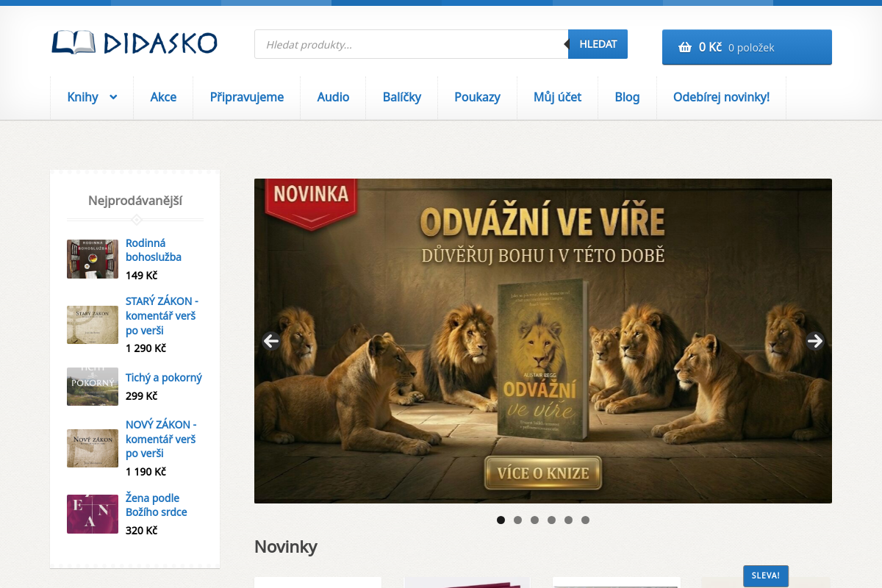Open the Můj účet menu item
Screen dimensions: 882x588
[557, 97]
